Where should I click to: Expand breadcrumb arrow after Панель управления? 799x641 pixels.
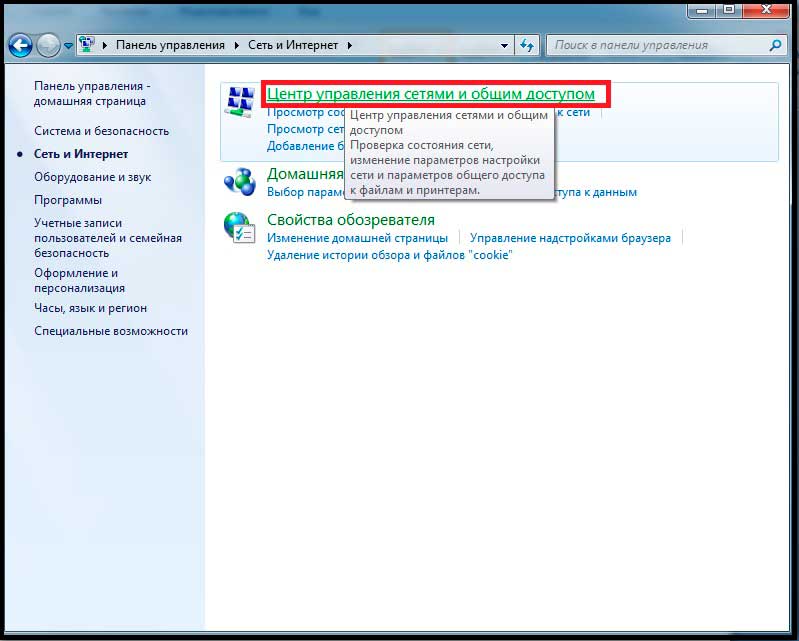click(x=238, y=46)
